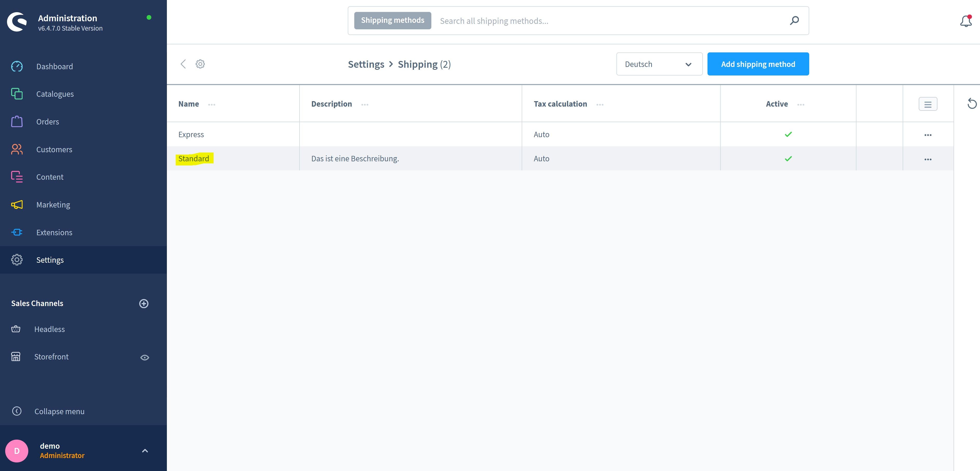Click the Catalogues sidebar icon
This screenshot has width=980, height=471.
pyautogui.click(x=17, y=94)
